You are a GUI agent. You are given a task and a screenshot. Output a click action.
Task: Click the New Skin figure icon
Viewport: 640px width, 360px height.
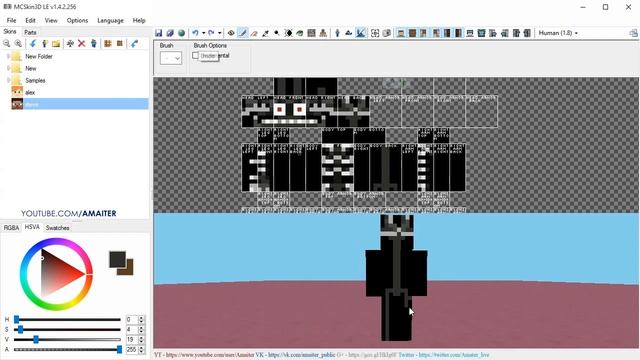(44, 43)
